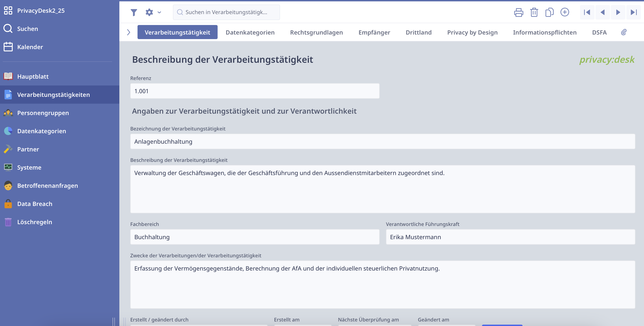Jump to the last record

633,12
